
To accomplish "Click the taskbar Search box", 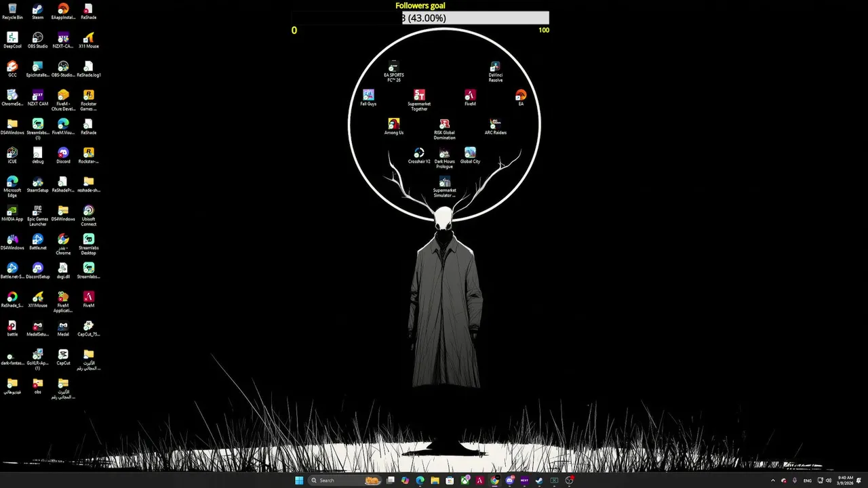I will pos(345,481).
